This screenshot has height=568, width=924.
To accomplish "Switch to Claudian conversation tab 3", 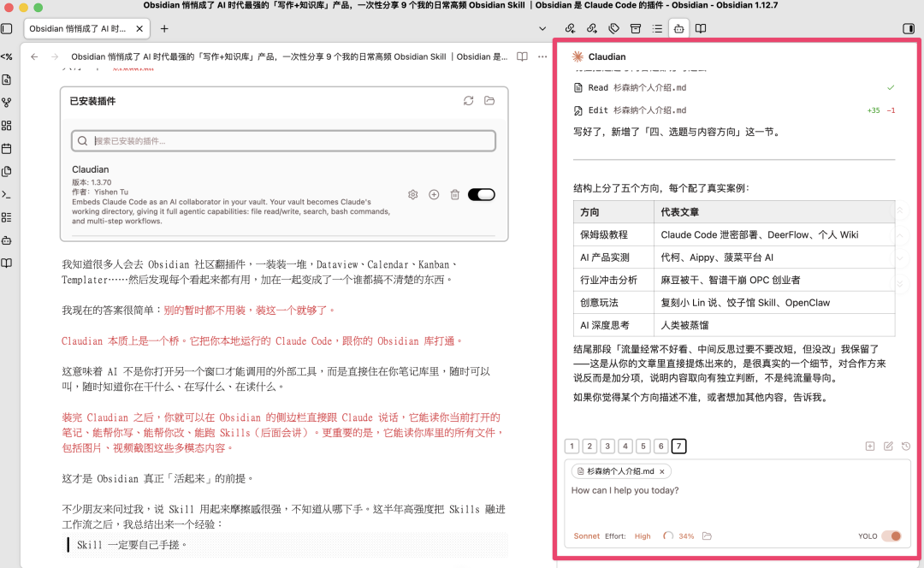I will point(607,446).
